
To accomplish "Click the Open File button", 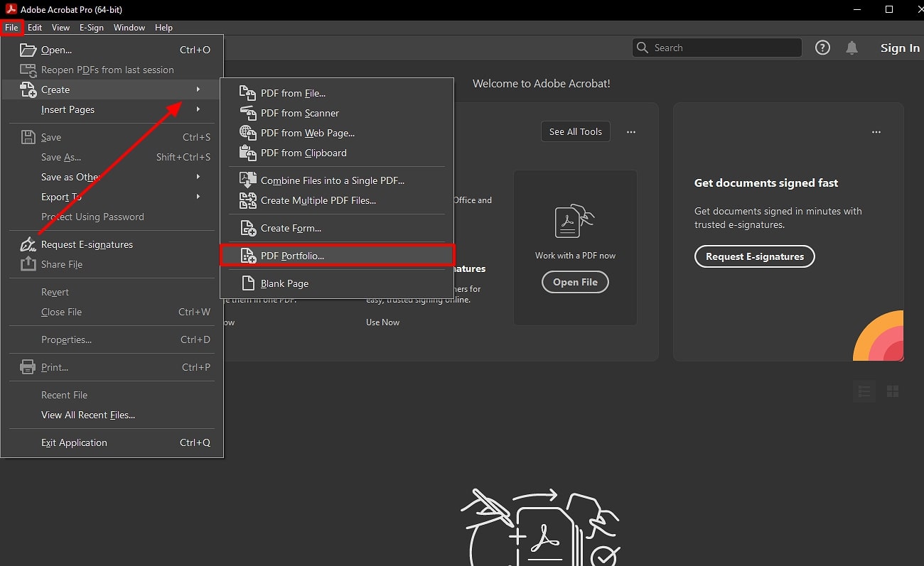I will pos(575,282).
